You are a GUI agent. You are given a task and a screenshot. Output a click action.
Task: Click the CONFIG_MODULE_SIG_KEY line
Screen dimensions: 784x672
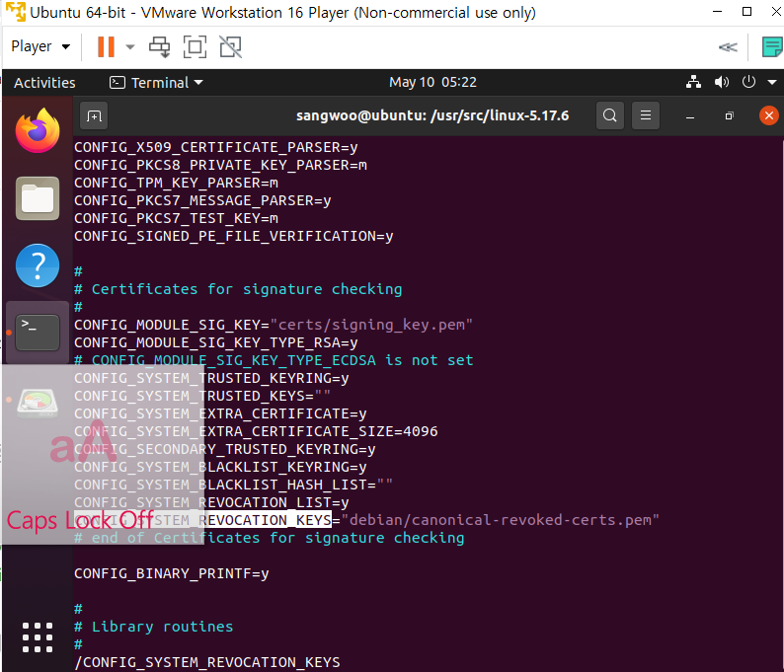tap(273, 325)
